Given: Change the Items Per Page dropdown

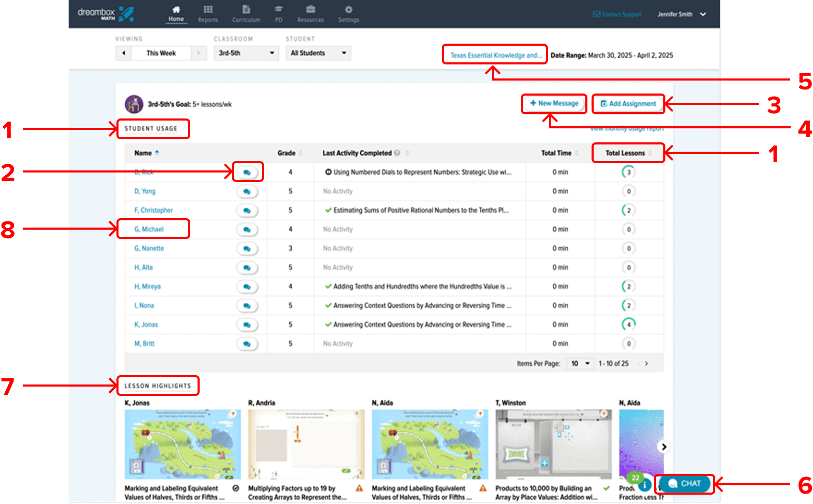Looking at the screenshot, I should pyautogui.click(x=580, y=364).
